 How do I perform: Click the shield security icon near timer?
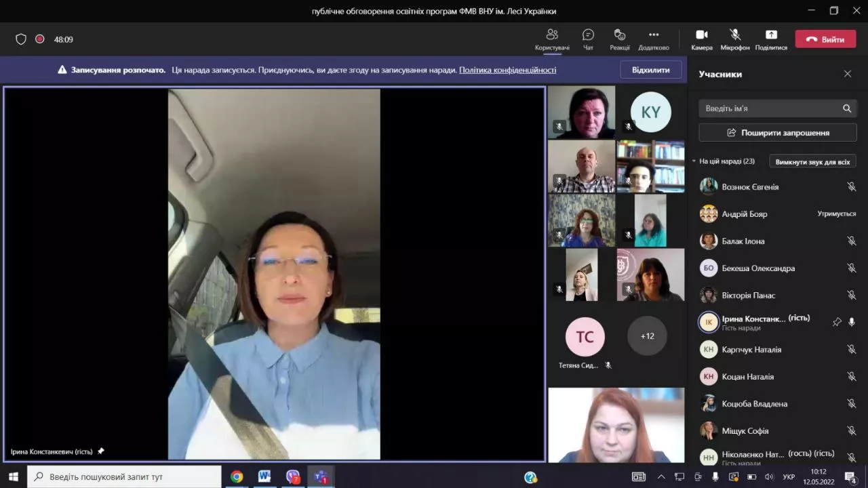(x=21, y=39)
